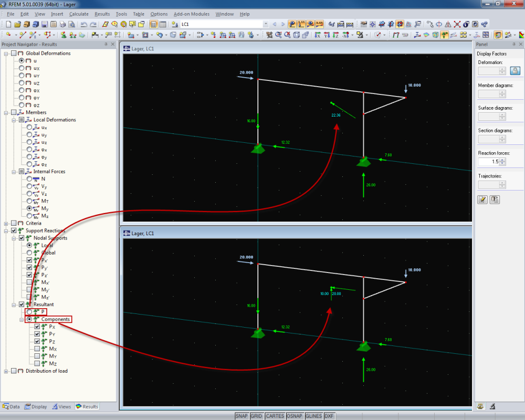Image resolution: width=525 pixels, height=420 pixels.
Task: Select Resultant P radio button
Action: point(29,312)
